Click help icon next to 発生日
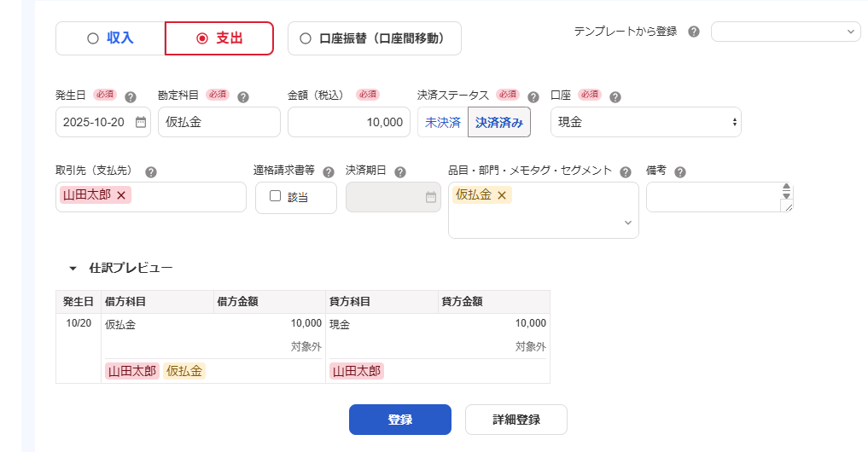This screenshot has width=868, height=452. [131, 97]
